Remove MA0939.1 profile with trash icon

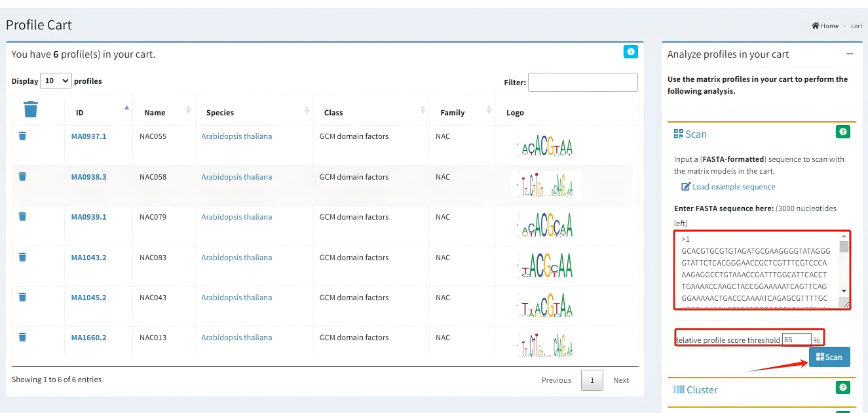[x=22, y=216]
